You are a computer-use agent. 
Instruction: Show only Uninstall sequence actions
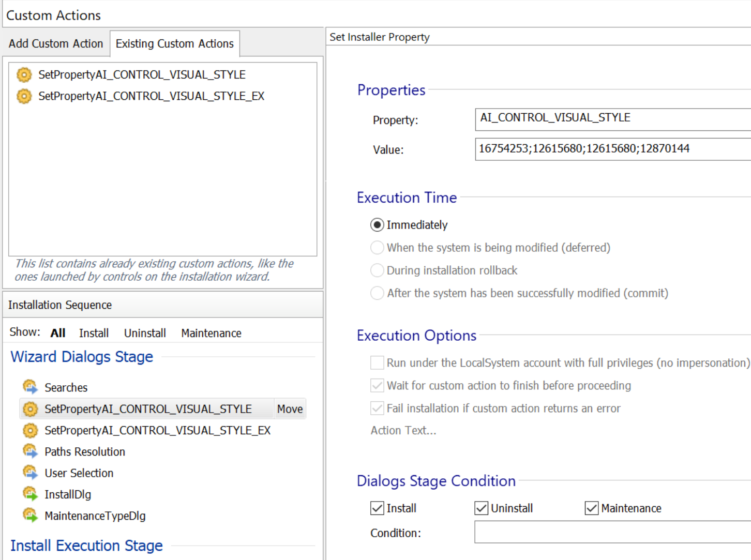[x=145, y=333]
